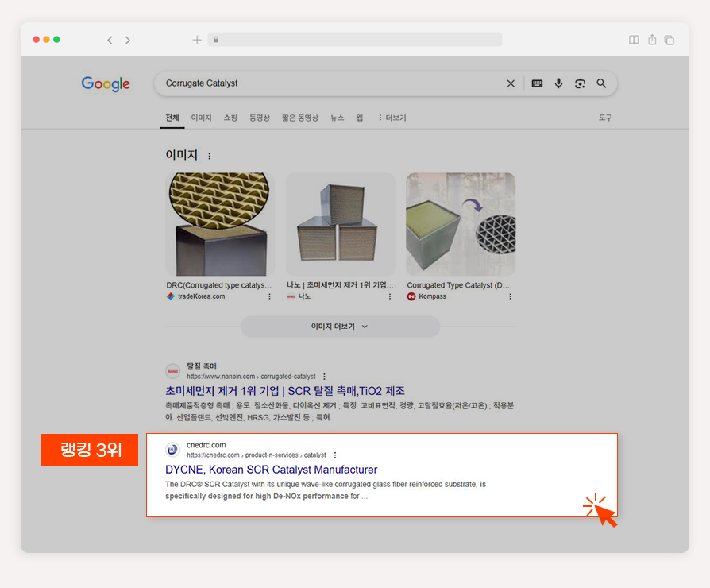This screenshot has height=588, width=710.
Task: Switch to the 동영상 tab
Action: click(260, 118)
